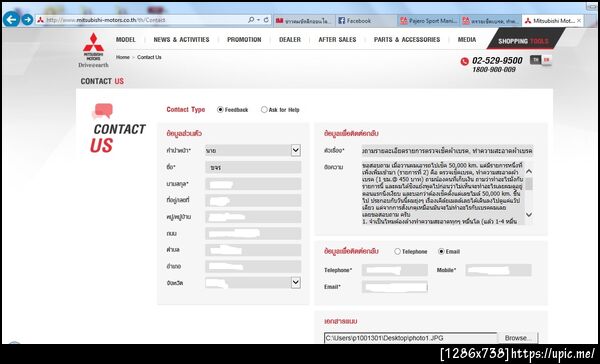600x364 pixels.
Task: Click the village field (หมู่บ้าน)
Action: click(x=253, y=217)
